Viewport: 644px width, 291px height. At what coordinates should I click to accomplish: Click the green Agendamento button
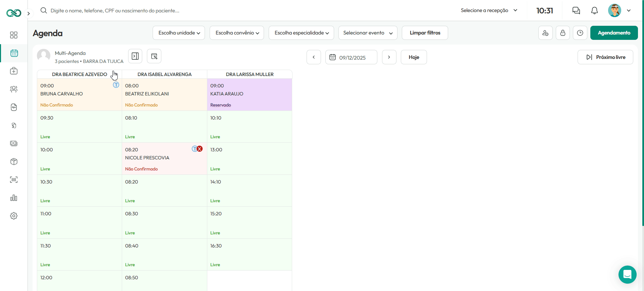point(614,33)
